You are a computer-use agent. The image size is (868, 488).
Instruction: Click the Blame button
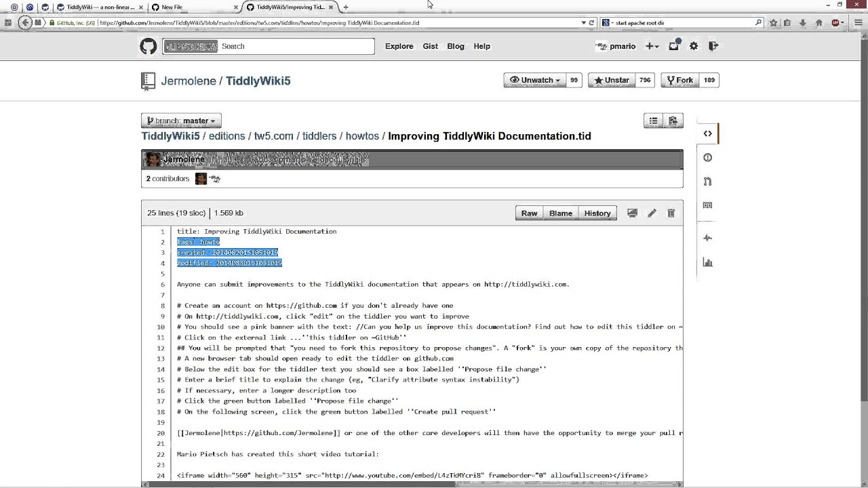coord(560,213)
